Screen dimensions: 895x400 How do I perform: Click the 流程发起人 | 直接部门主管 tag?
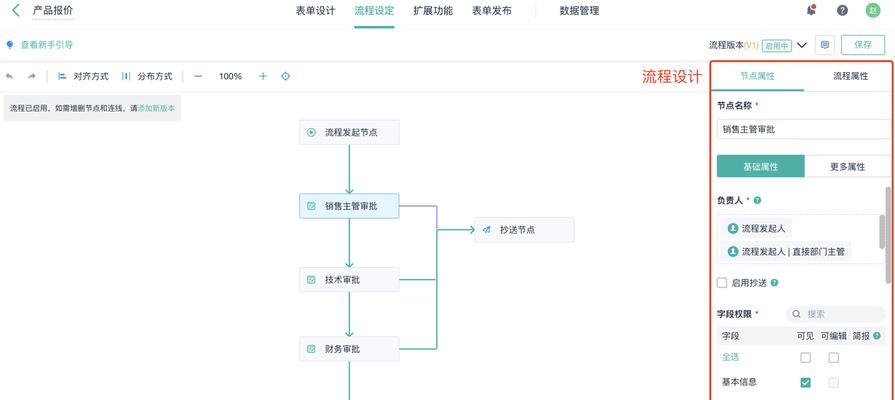point(786,252)
